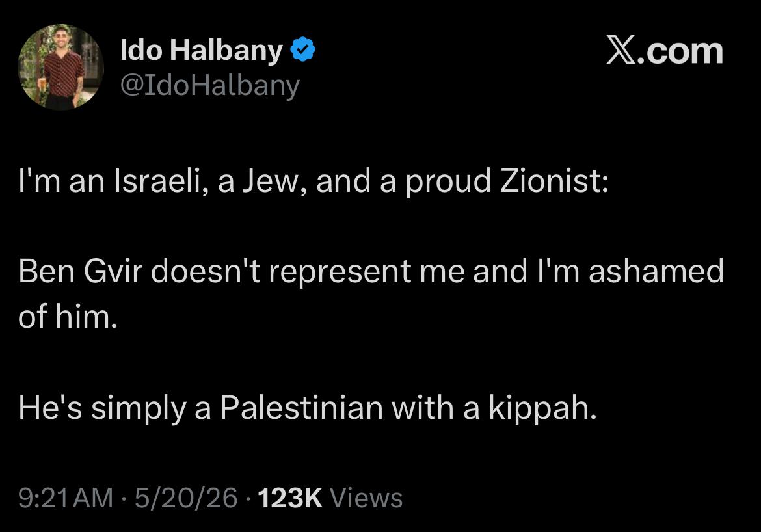This screenshot has width=761, height=532.
Task: Click the blue verified checkmark badge
Action: pyautogui.click(x=303, y=49)
